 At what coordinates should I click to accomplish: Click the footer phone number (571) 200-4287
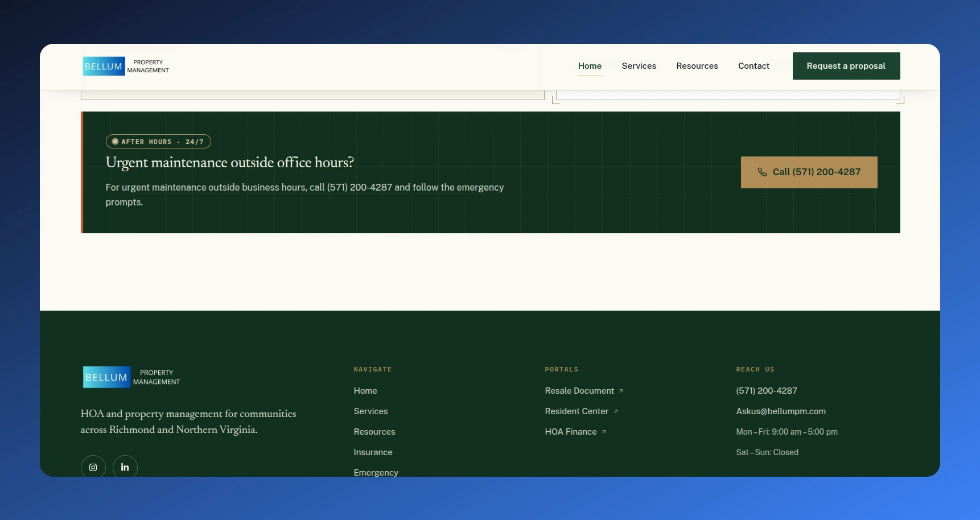(x=767, y=391)
